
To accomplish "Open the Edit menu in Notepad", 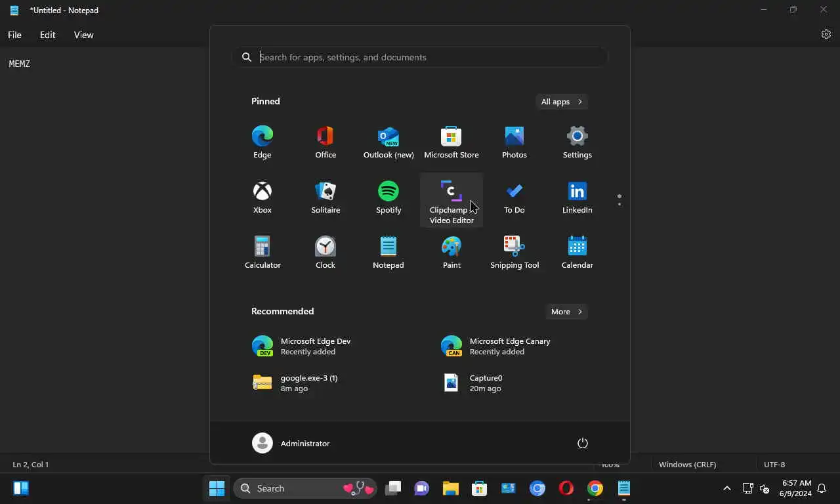I will pos(48,35).
